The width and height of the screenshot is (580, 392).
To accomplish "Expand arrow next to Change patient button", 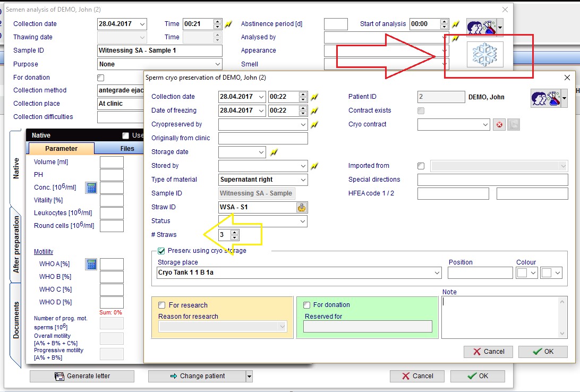I will pyautogui.click(x=249, y=377).
